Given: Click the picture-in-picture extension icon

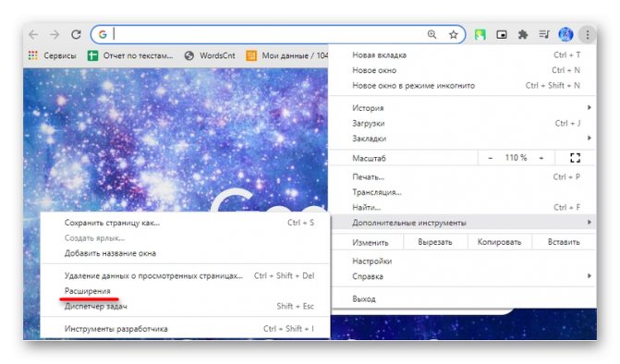Looking at the screenshot, I should coord(502,35).
